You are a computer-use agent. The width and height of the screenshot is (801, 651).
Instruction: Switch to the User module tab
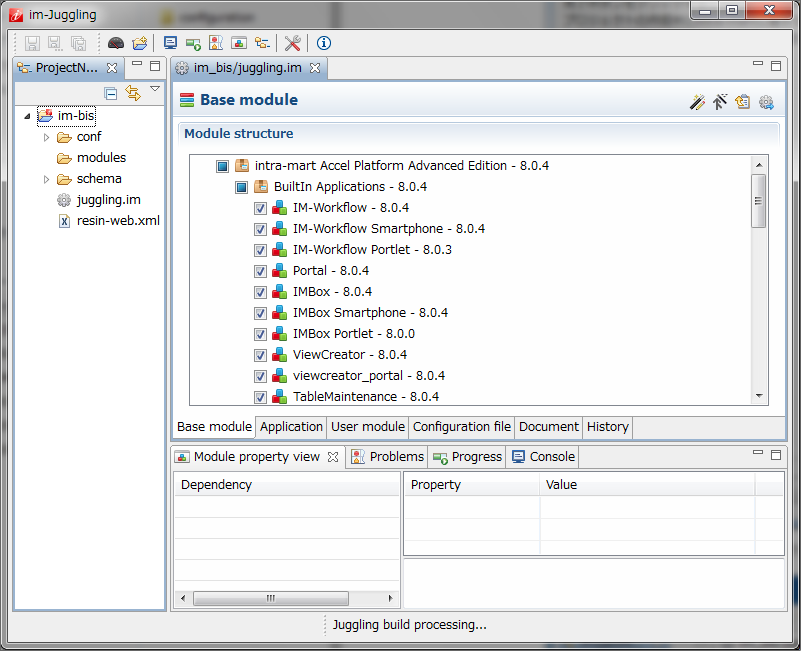(x=368, y=427)
